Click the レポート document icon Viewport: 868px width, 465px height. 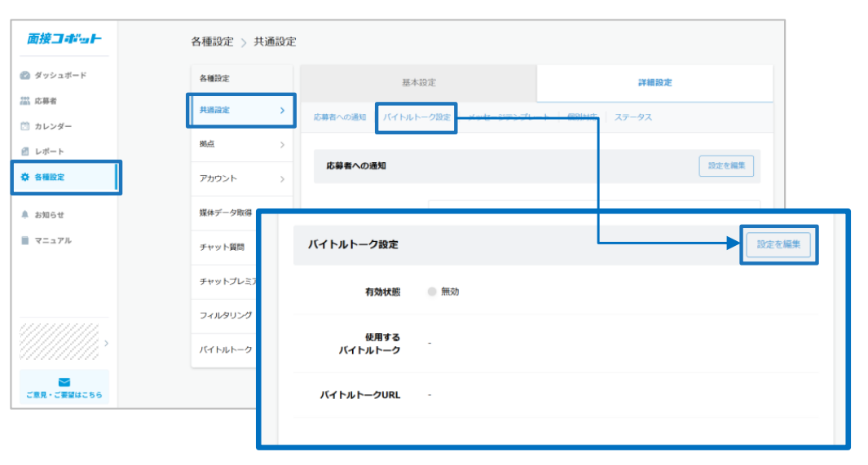point(25,151)
